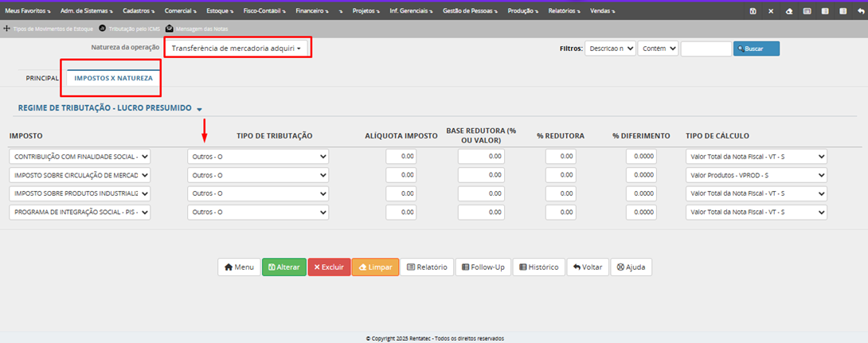Click the eraser icon in top toolbar

point(789,11)
